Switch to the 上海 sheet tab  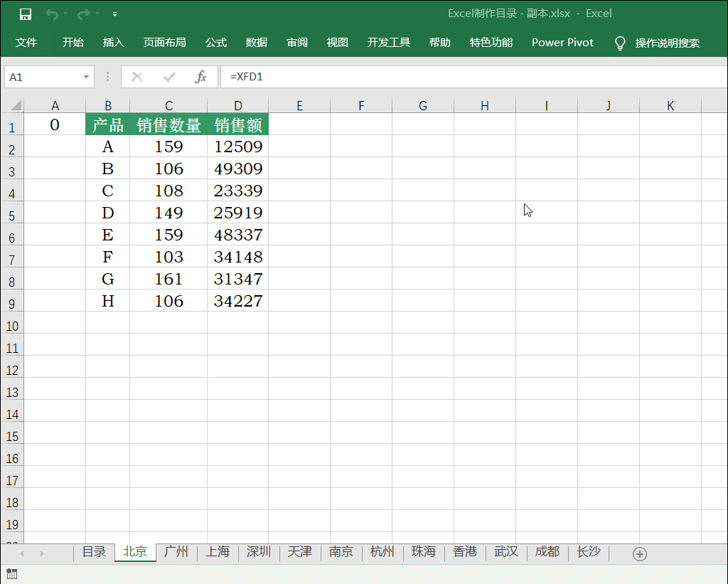(x=218, y=552)
